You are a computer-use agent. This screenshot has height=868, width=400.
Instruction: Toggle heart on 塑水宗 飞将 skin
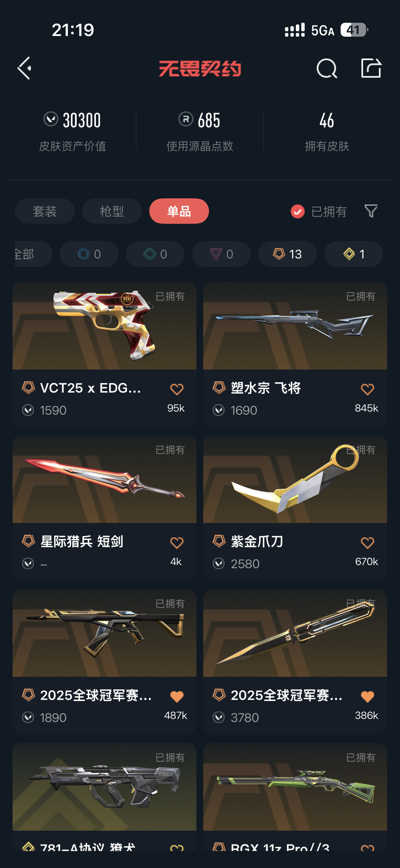[x=367, y=389]
